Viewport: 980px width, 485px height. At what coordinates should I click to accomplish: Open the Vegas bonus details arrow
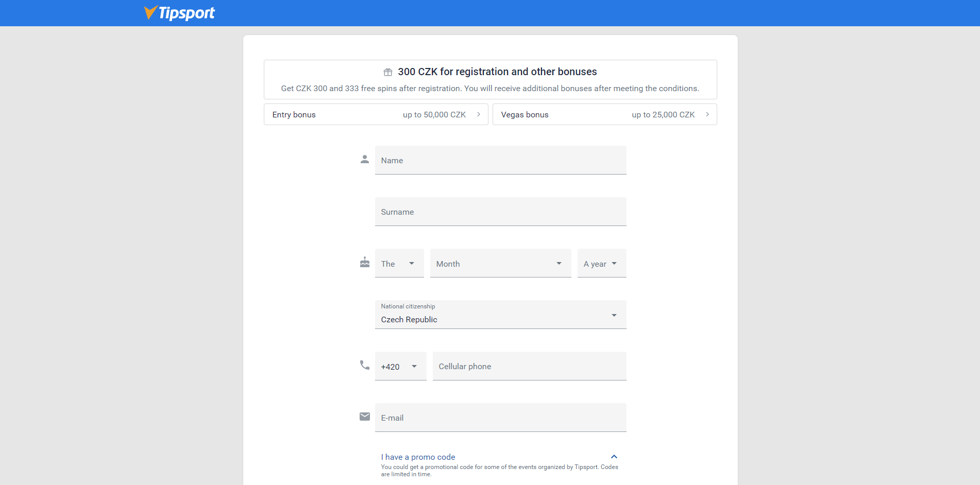click(707, 114)
